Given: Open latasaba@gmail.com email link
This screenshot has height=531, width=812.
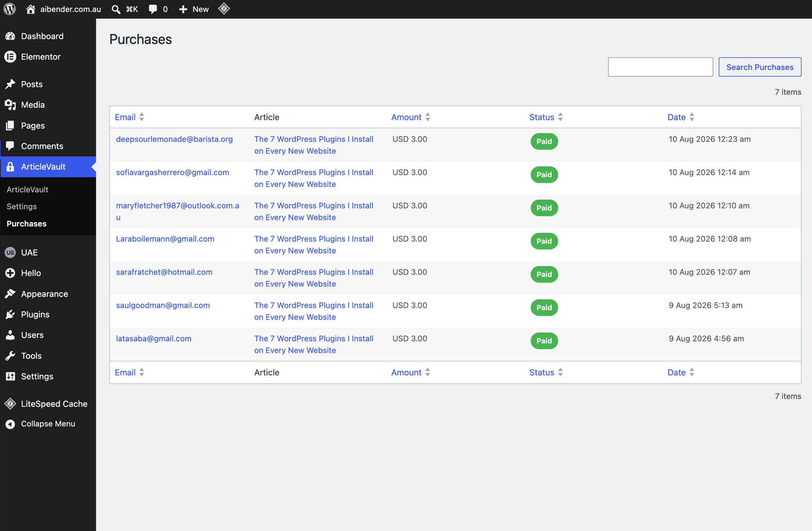Looking at the screenshot, I should 154,339.
